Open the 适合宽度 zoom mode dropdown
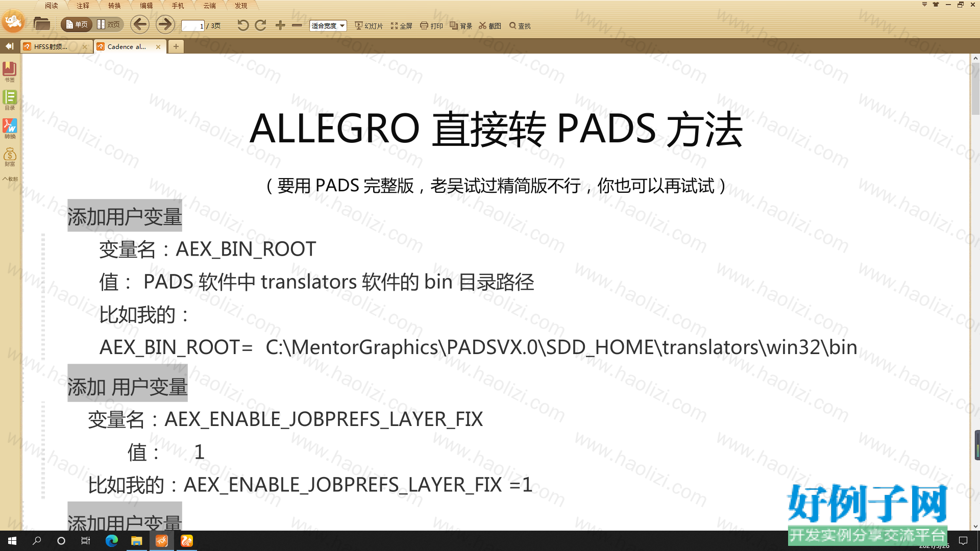This screenshot has height=551, width=980. pyautogui.click(x=328, y=26)
